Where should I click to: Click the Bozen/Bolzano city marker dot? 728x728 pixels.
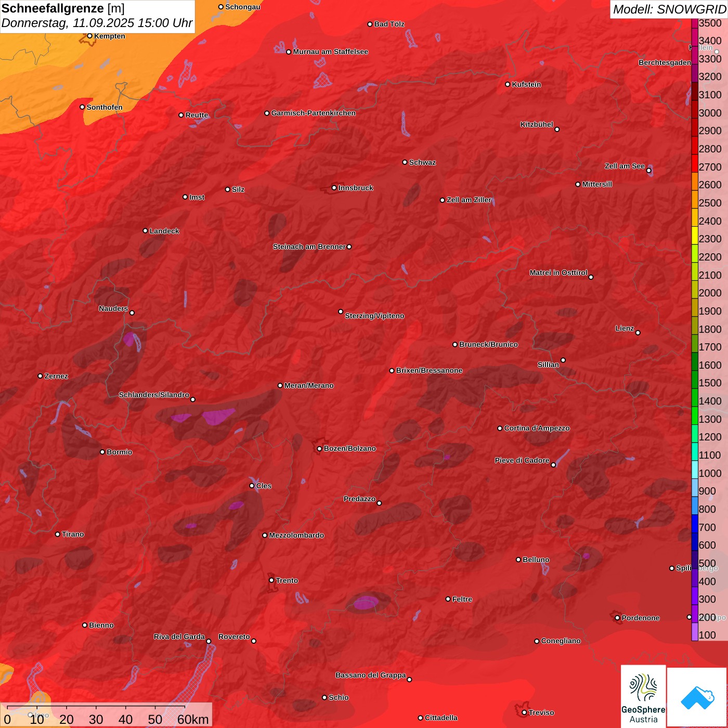tap(319, 449)
